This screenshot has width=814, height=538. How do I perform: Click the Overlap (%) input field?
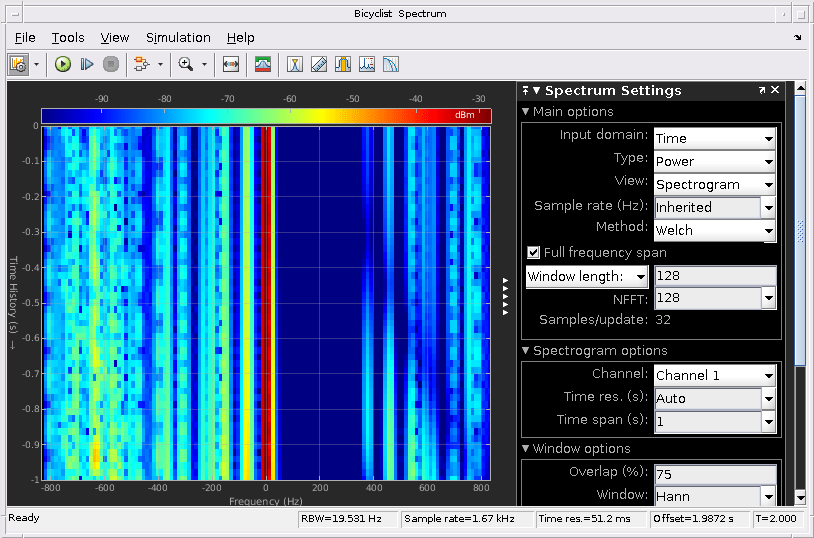(x=714, y=473)
